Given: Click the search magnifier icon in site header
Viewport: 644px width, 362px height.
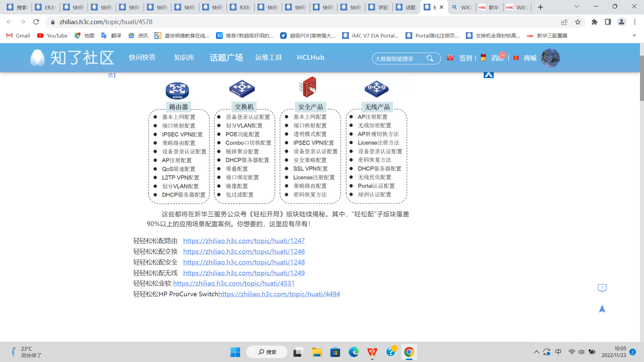Looking at the screenshot, I should click(430, 58).
